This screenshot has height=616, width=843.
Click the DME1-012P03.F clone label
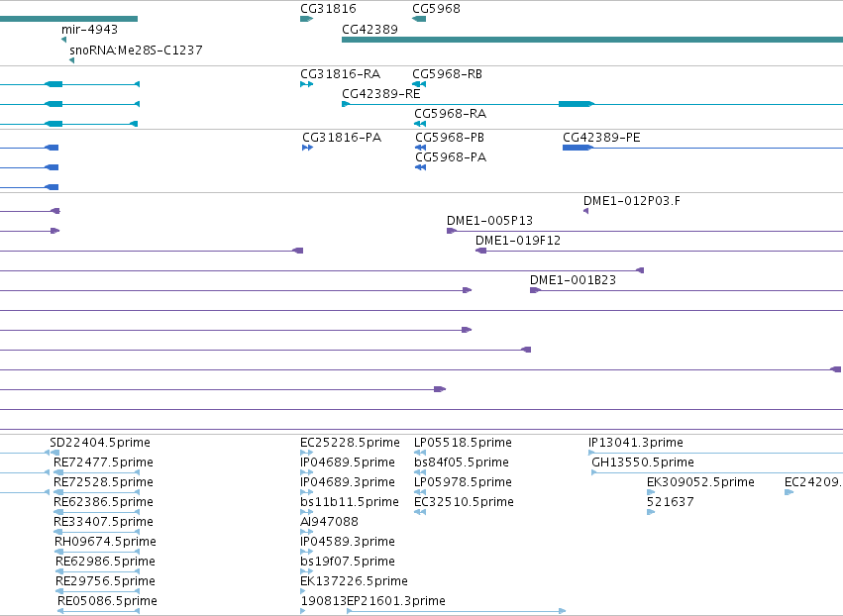632,201
